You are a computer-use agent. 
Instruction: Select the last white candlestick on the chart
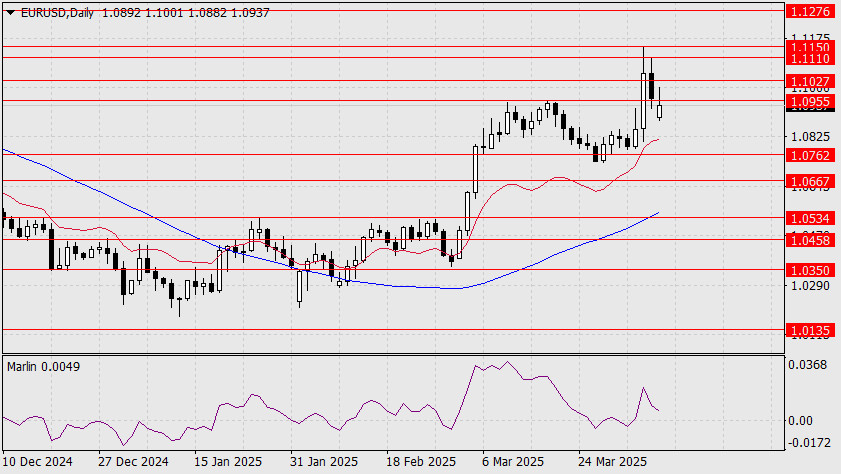pos(659,112)
